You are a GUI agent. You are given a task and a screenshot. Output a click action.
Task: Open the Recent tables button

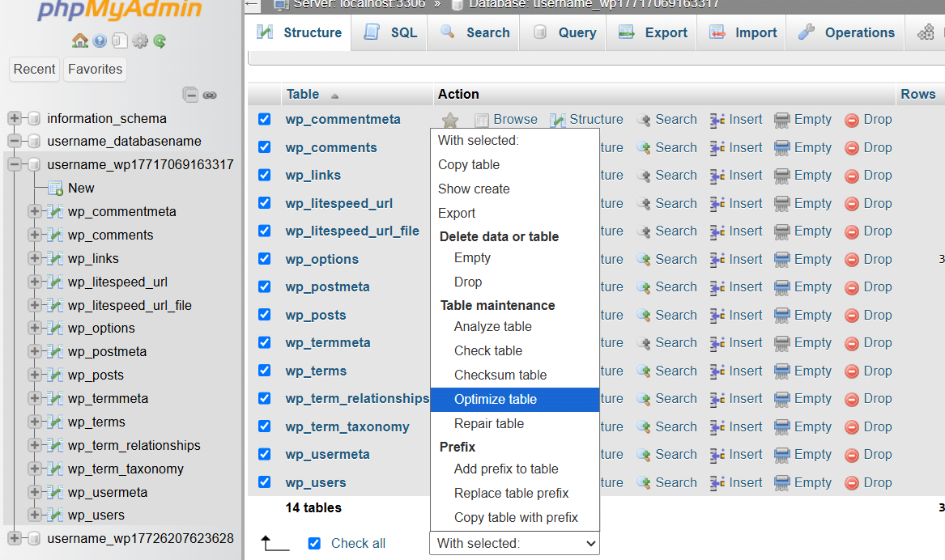pyautogui.click(x=34, y=70)
